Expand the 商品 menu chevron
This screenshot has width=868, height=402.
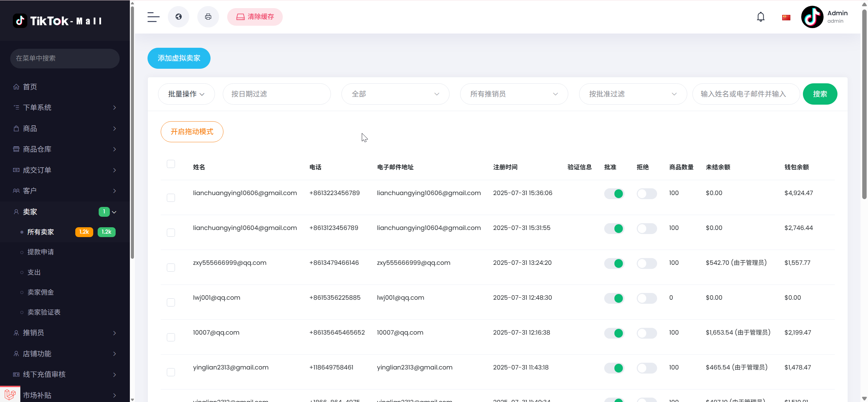pyautogui.click(x=115, y=128)
